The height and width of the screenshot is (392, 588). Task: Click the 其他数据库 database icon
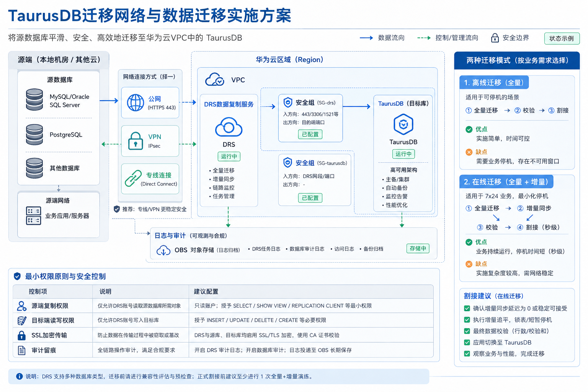[34, 168]
